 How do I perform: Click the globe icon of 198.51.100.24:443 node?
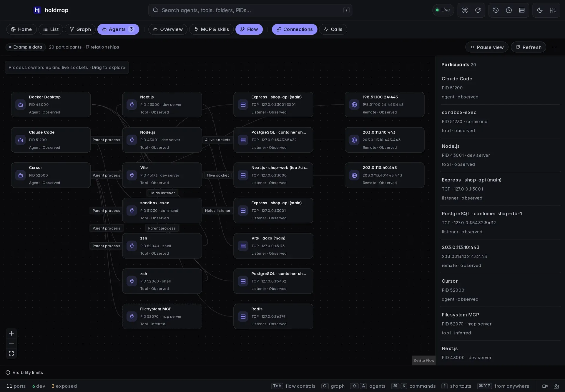(x=354, y=105)
